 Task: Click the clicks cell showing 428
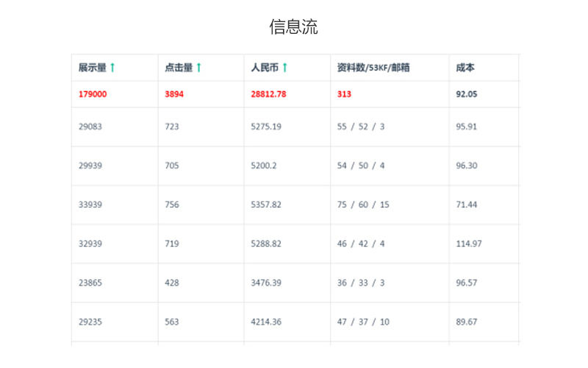coord(173,283)
